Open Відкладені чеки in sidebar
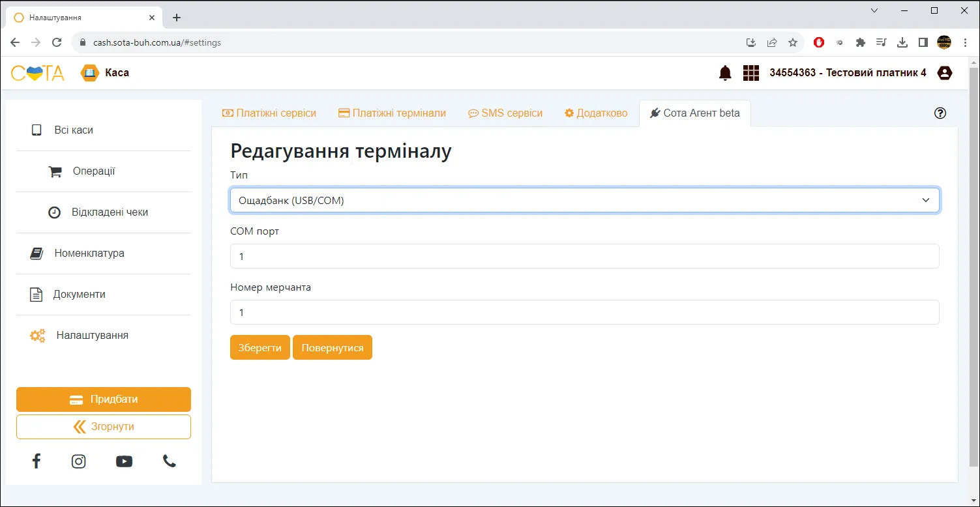 (104, 212)
